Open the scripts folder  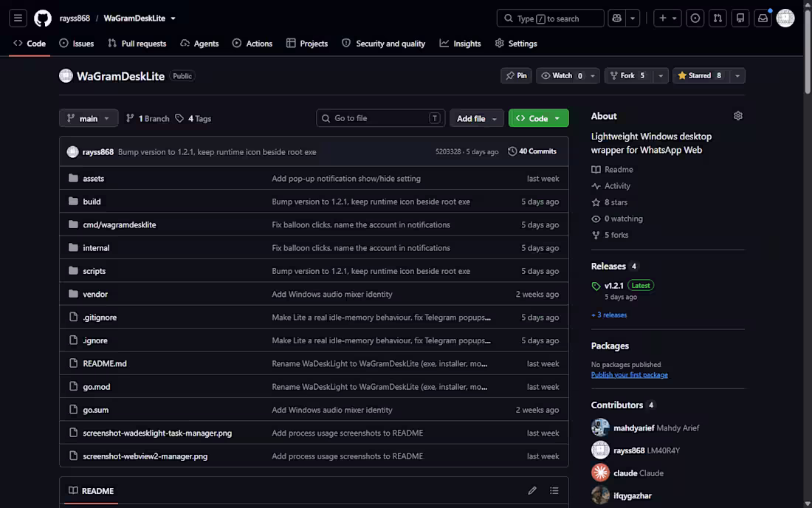(94, 271)
